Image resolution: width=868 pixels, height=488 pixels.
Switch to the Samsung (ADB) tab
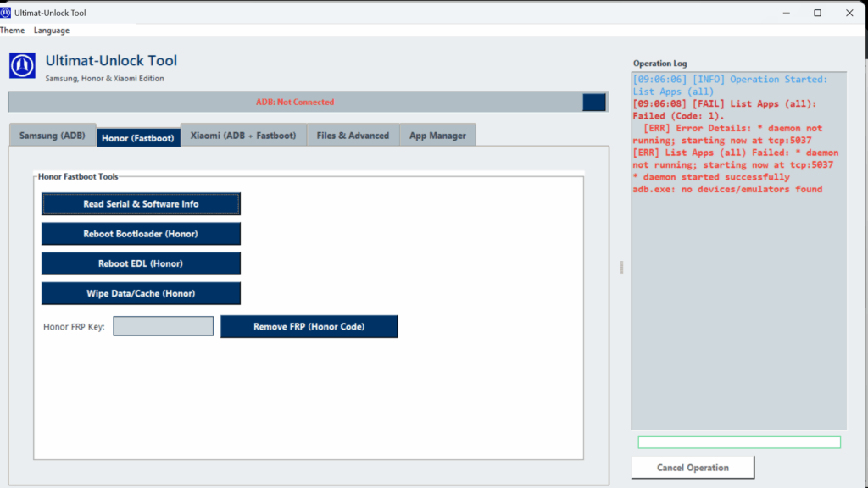coord(52,136)
